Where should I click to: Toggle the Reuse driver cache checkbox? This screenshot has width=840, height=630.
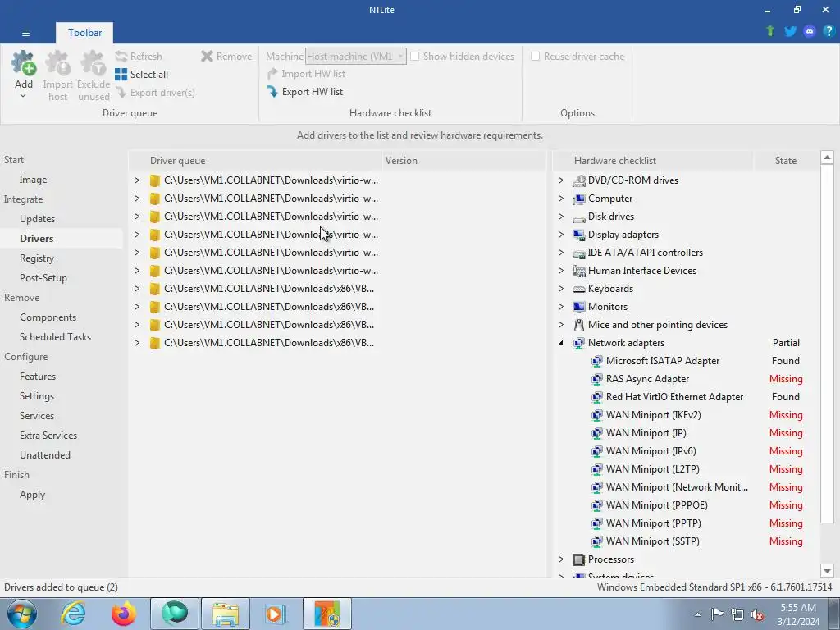coord(535,57)
